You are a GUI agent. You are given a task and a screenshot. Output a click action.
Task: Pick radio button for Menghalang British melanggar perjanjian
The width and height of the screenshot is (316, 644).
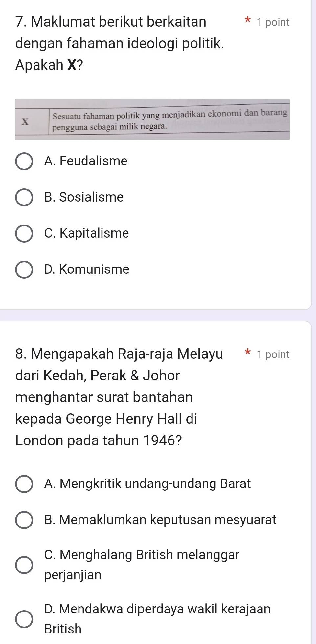point(24,565)
